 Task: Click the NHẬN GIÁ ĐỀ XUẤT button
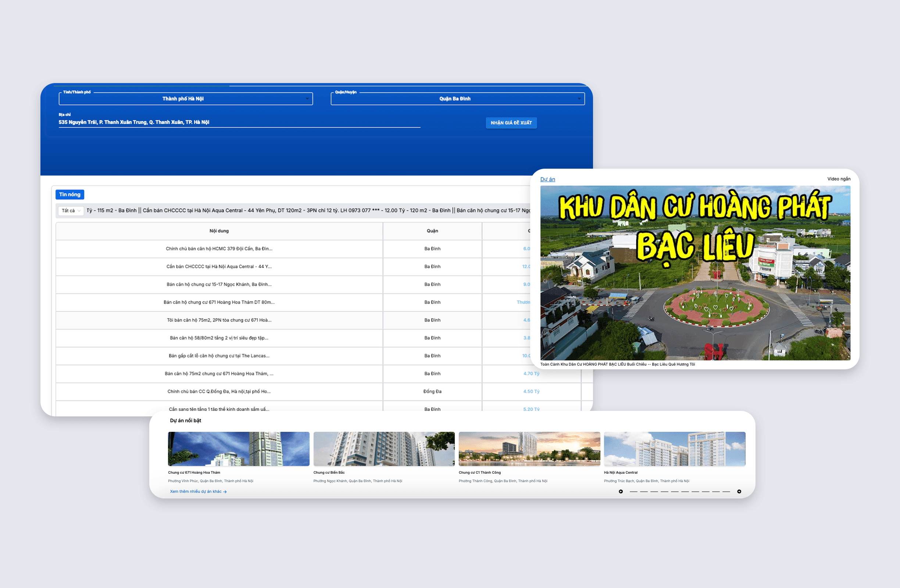[x=511, y=123]
